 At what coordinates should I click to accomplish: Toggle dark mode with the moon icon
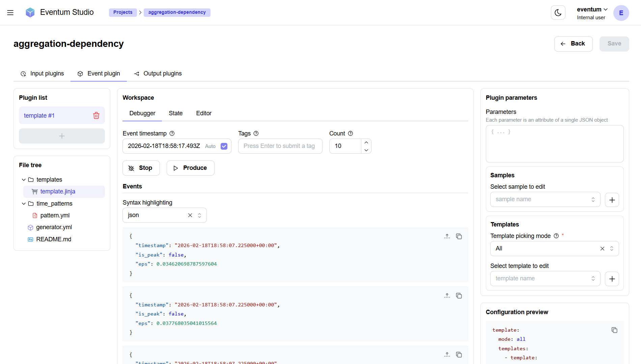tap(558, 12)
